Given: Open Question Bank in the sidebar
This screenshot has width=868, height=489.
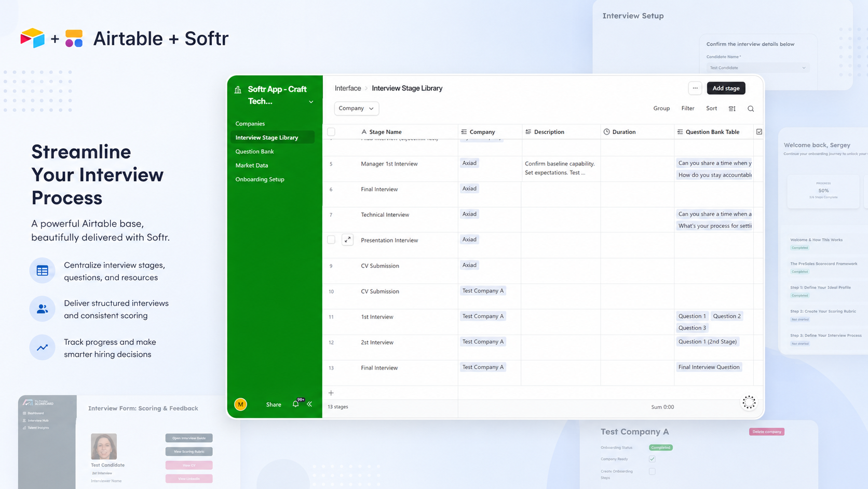Looking at the screenshot, I should 255,151.
